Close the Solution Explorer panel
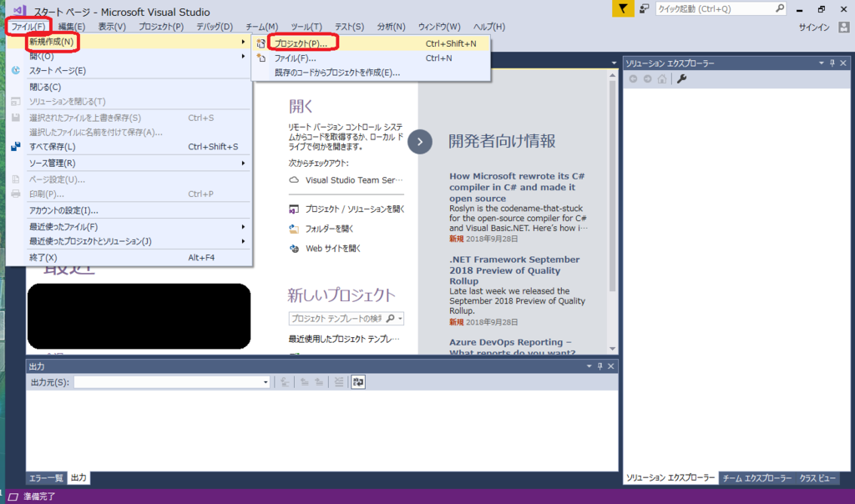The width and height of the screenshot is (855, 504). click(x=843, y=63)
